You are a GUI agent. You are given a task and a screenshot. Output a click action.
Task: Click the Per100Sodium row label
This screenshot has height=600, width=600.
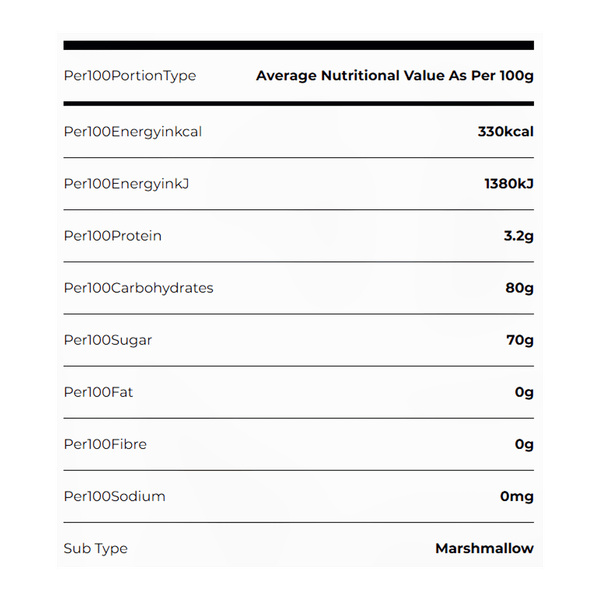[114, 496]
